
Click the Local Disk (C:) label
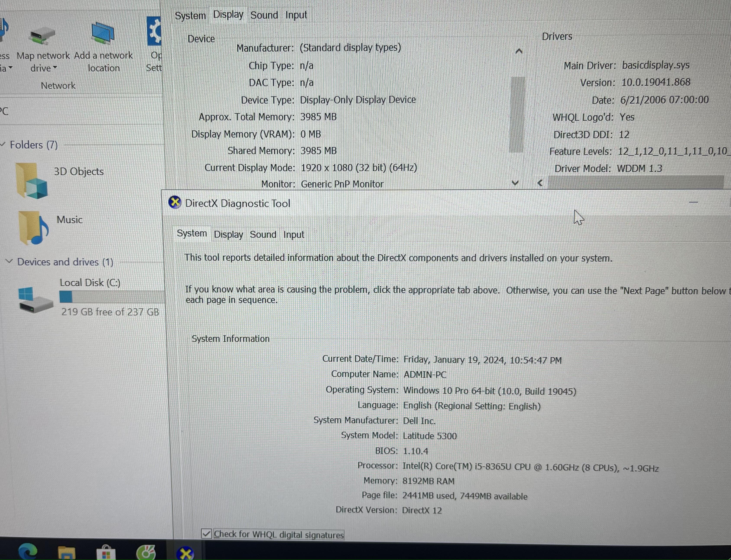90,283
